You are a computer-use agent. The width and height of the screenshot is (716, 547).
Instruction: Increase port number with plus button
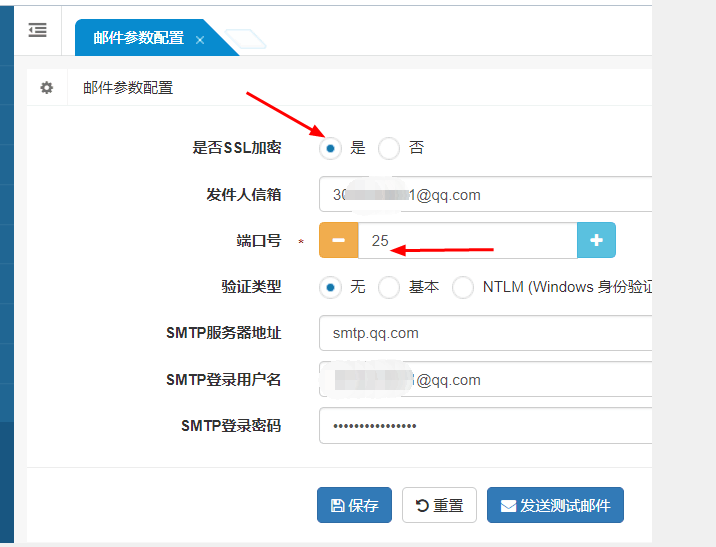(x=596, y=240)
